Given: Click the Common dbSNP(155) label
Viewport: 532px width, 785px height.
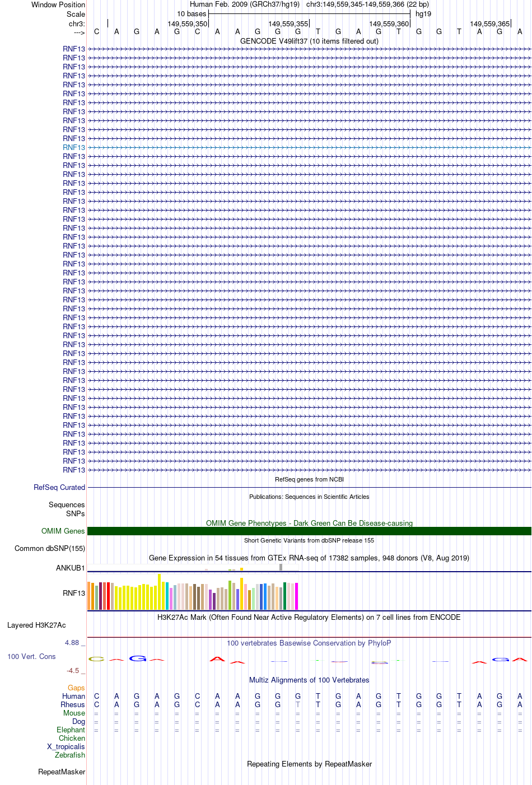Looking at the screenshot, I should coord(50,548).
